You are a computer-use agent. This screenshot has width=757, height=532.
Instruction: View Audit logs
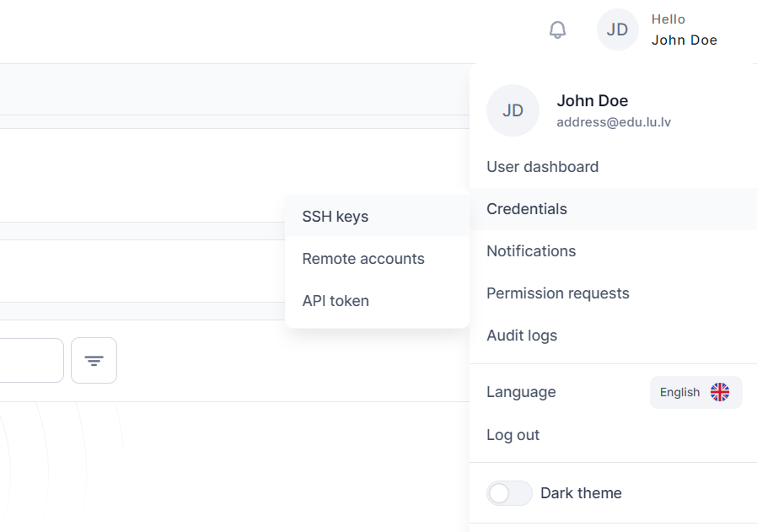click(x=522, y=336)
